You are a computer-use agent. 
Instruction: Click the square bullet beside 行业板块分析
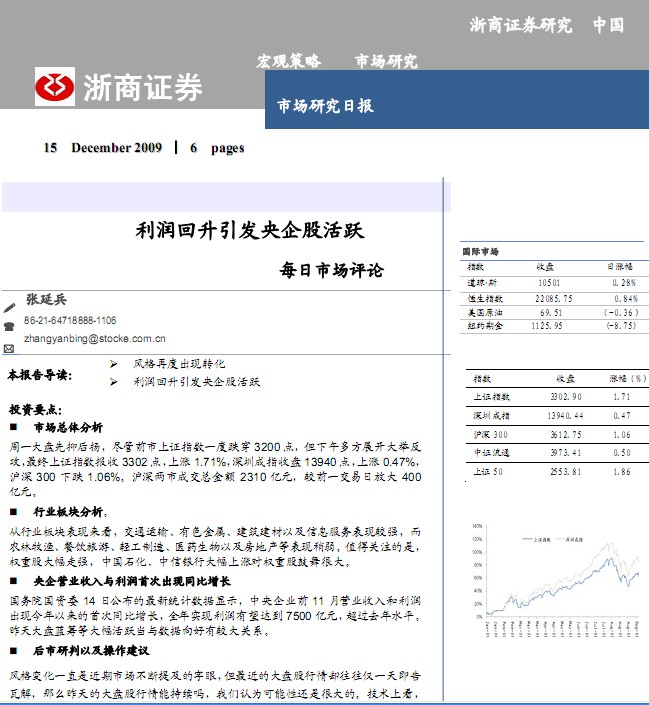click(14, 509)
